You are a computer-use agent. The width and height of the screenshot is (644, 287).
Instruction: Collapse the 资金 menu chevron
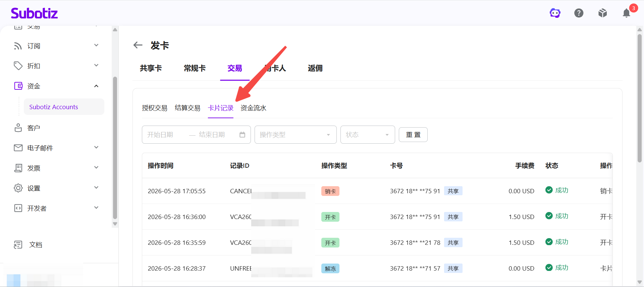pyautogui.click(x=96, y=86)
